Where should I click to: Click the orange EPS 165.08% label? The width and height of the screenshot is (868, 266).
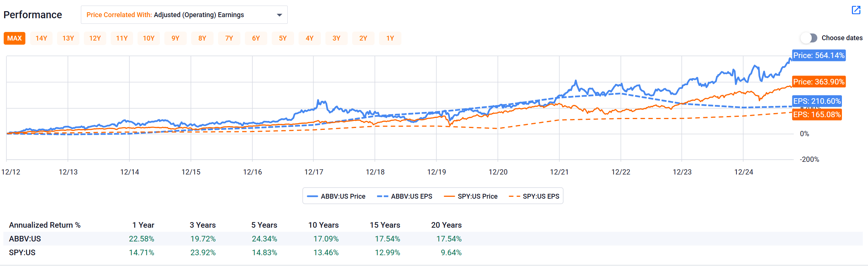pos(817,115)
